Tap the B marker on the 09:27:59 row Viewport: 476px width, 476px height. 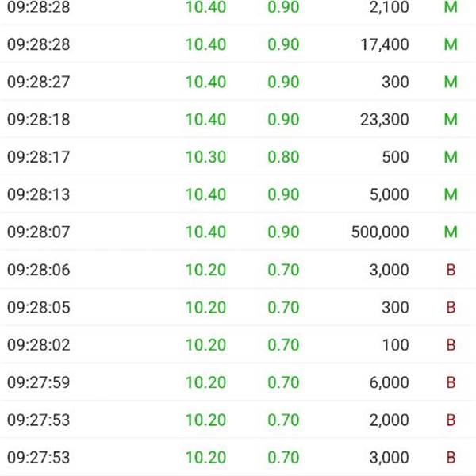point(451,382)
